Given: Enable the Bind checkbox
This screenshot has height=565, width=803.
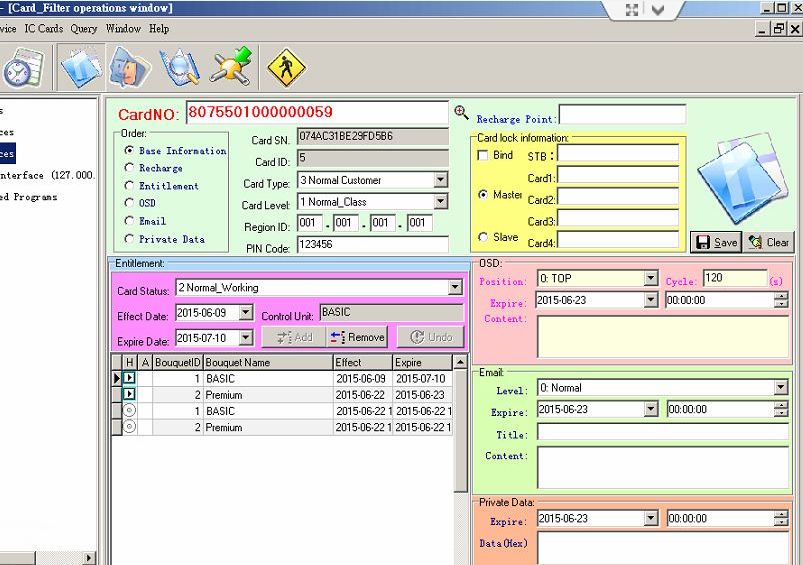Looking at the screenshot, I should (x=482, y=155).
